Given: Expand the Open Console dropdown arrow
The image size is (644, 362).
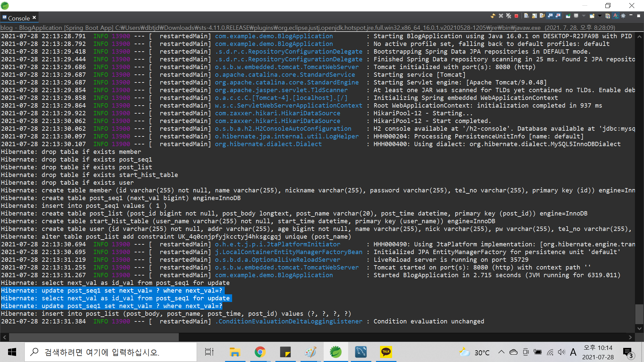Looking at the screenshot, I should (600, 16).
